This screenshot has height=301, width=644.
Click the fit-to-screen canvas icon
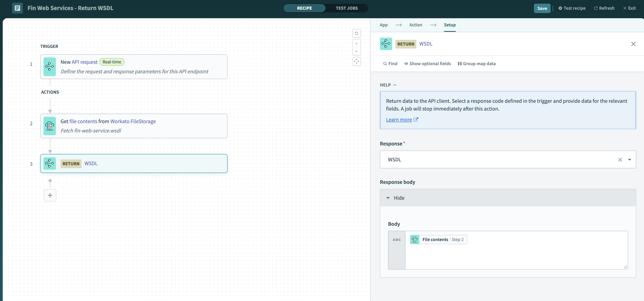tap(356, 61)
